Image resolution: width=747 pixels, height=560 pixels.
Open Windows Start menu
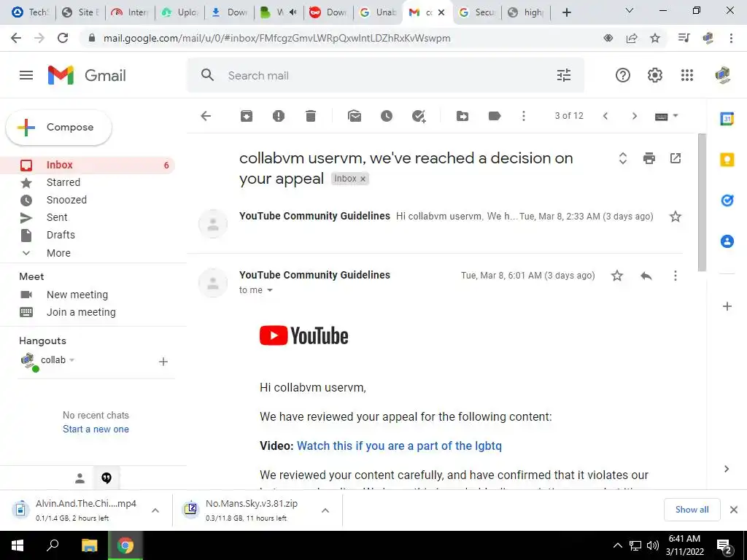pyautogui.click(x=18, y=545)
